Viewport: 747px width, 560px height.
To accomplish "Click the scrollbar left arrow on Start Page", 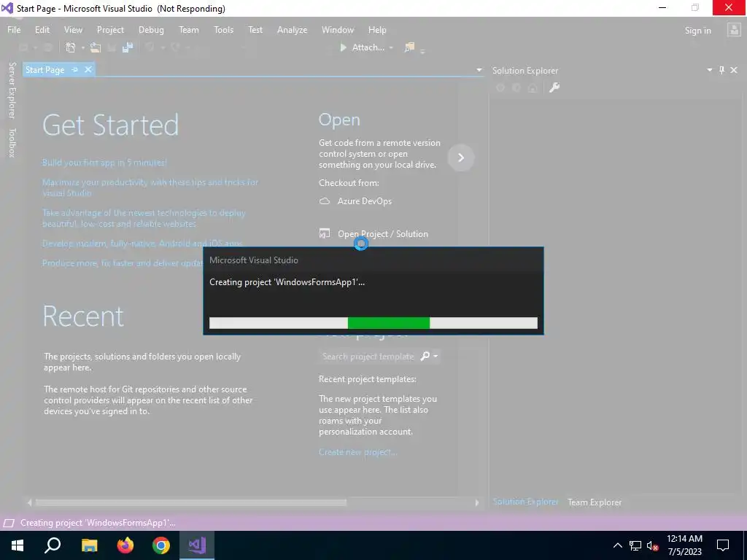I will coord(29,502).
